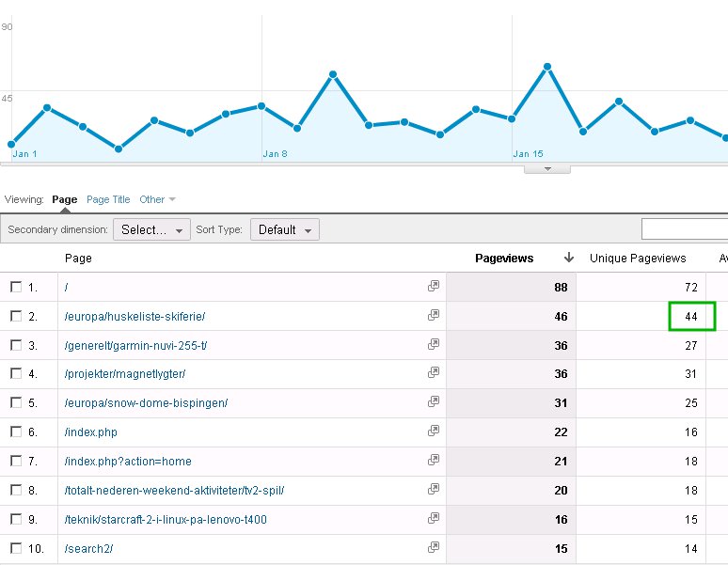Image resolution: width=728 pixels, height=565 pixels.
Task: Open the /europa/huskeliste-skiferie/ page link
Action: [135, 317]
